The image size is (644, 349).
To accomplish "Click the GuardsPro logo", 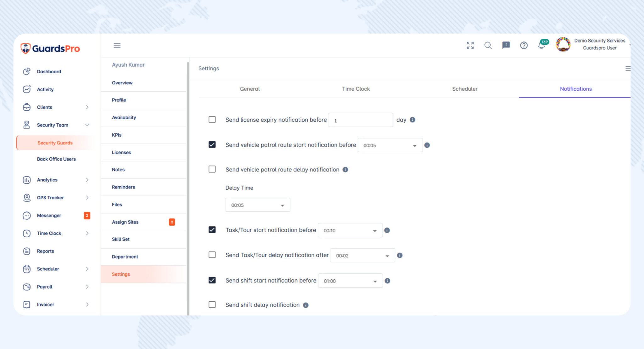I will (x=50, y=48).
